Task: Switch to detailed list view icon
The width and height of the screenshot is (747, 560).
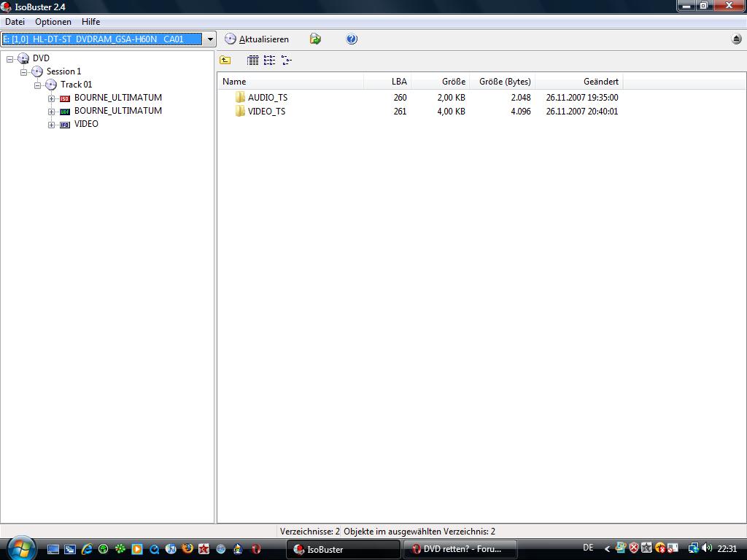Action: (x=253, y=60)
